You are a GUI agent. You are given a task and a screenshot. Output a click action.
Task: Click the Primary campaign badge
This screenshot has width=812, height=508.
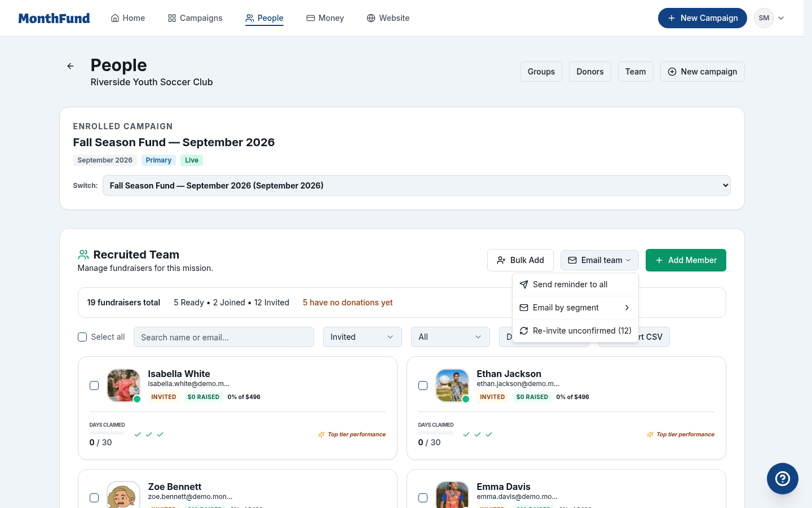[158, 160]
